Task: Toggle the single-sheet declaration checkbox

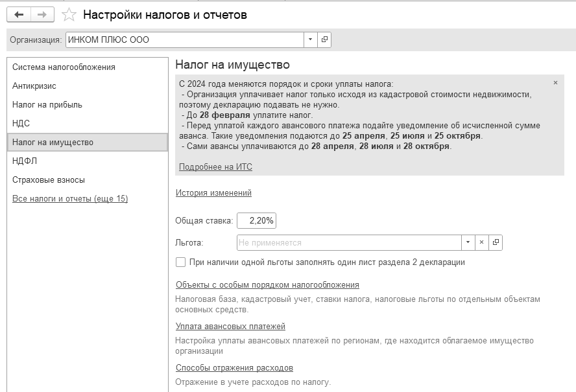Action: coord(181,262)
